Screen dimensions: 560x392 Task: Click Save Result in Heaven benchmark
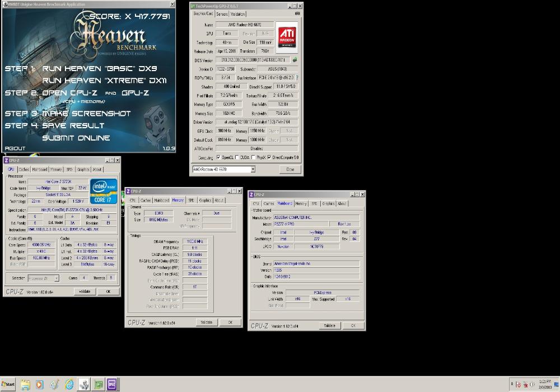[x=73, y=125]
